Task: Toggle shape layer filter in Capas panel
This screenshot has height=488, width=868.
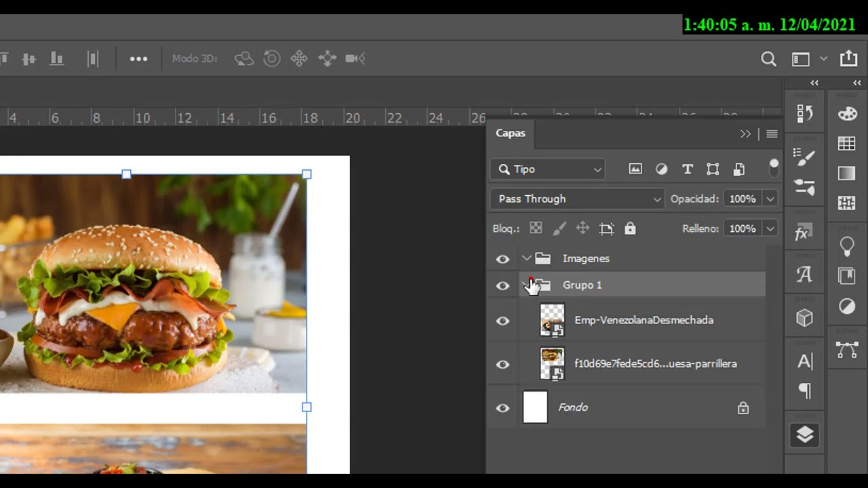Action: (x=713, y=169)
